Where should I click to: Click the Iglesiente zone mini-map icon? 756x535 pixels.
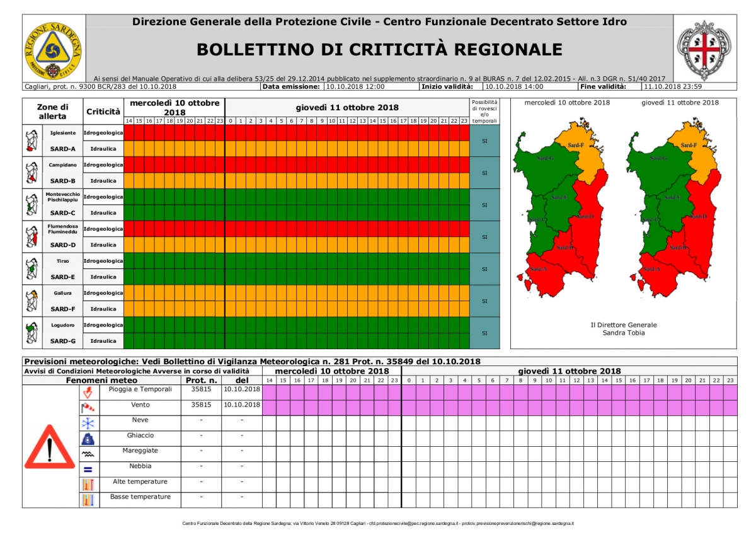coord(31,140)
